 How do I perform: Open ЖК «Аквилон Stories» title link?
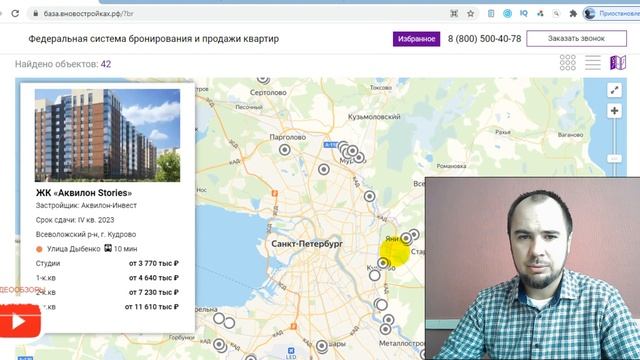coord(84,193)
